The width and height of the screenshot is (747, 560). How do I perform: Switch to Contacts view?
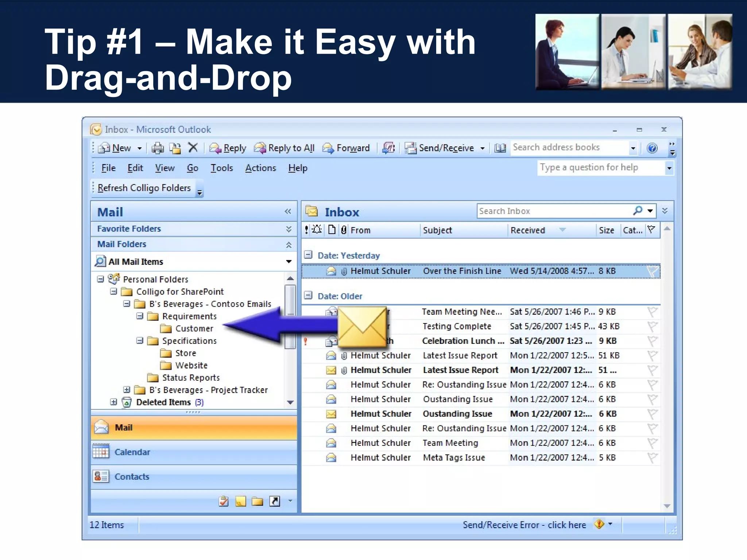[x=194, y=477]
